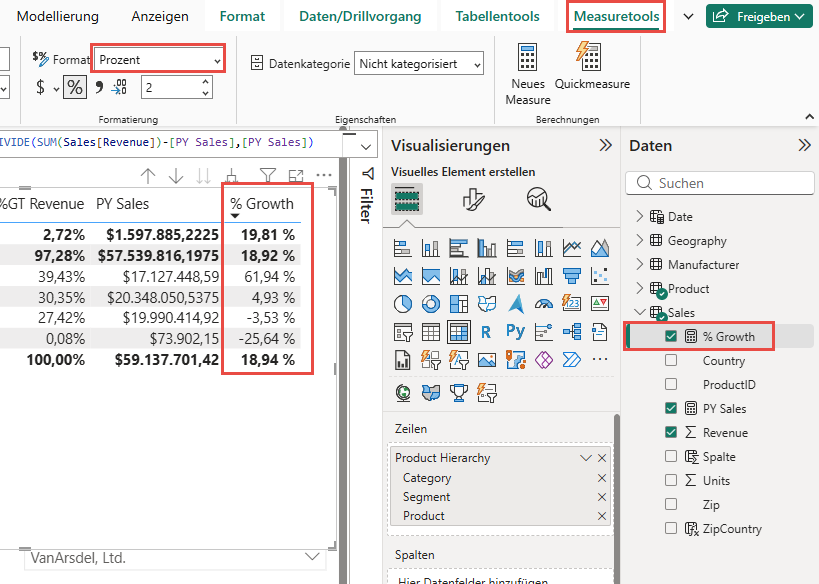Select the stacked column chart visual
The image size is (819, 584).
[x=430, y=248]
